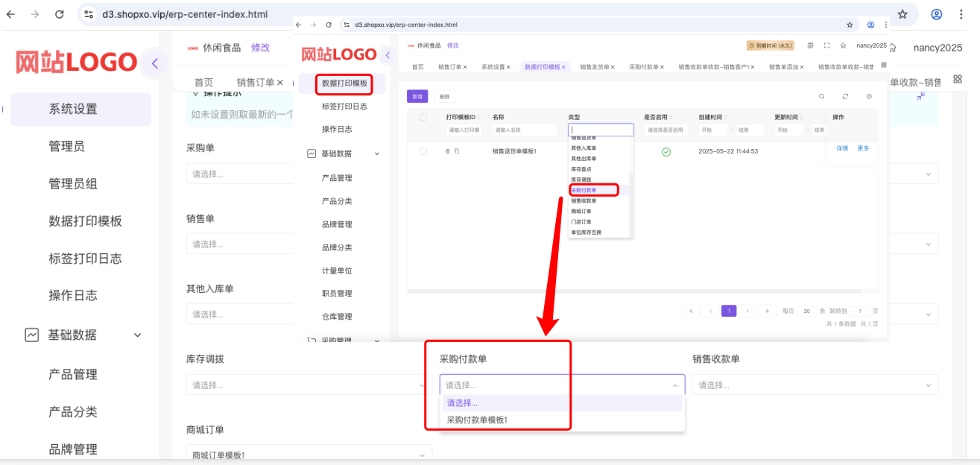980x465 pixels.
Task: Click the home icon in the inset header
Action: (843, 45)
